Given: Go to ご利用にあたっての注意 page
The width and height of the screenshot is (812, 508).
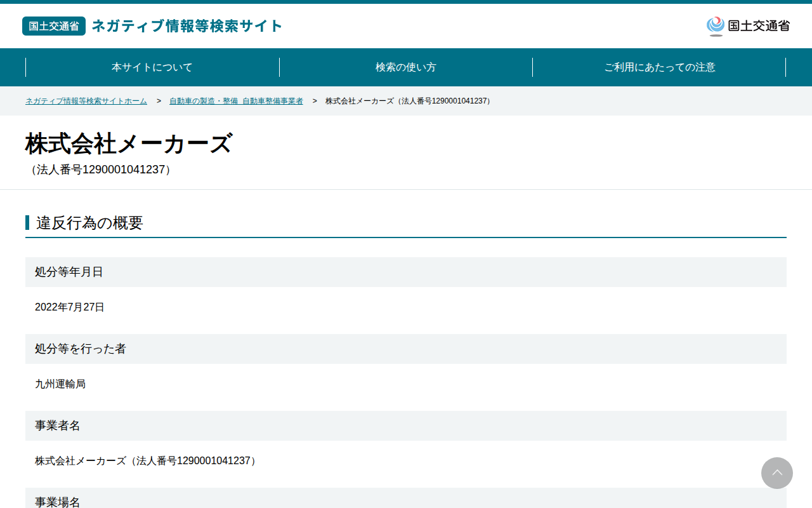Looking at the screenshot, I should [x=660, y=67].
